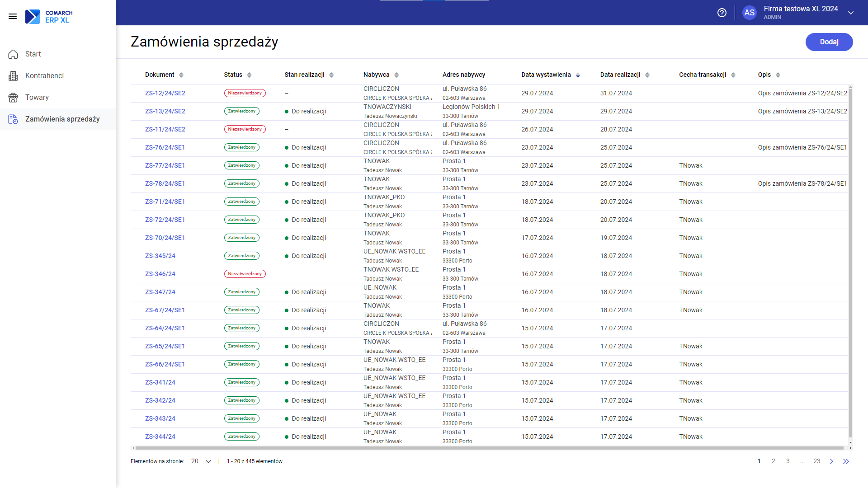
Task: Go to Start in the sidebar
Action: pyautogui.click(x=33, y=54)
